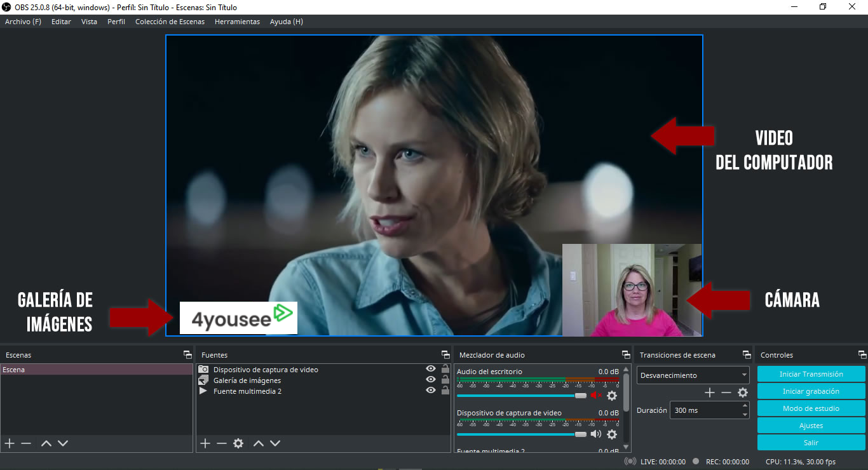The height and width of the screenshot is (470, 868).
Task: Select Galería de imágenes source row
Action: 323,380
